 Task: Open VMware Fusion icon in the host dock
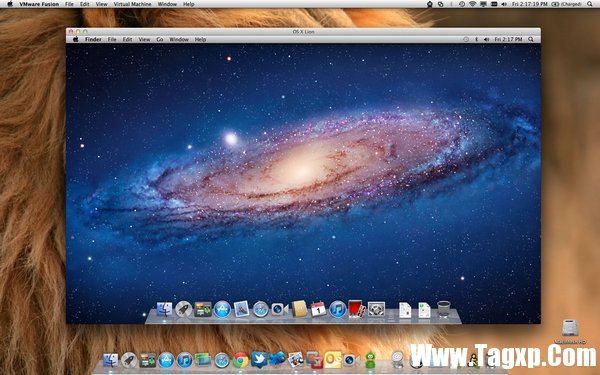(314, 360)
